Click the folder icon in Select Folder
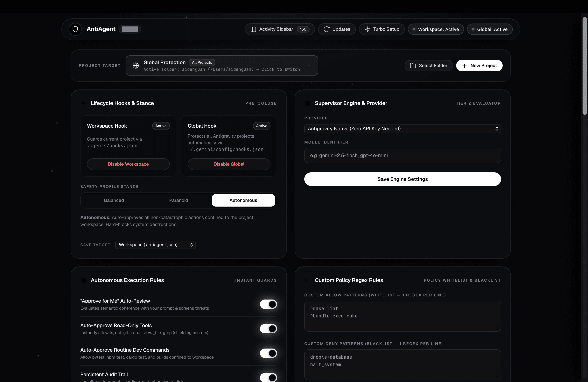The height and width of the screenshot is (382, 588). click(413, 66)
